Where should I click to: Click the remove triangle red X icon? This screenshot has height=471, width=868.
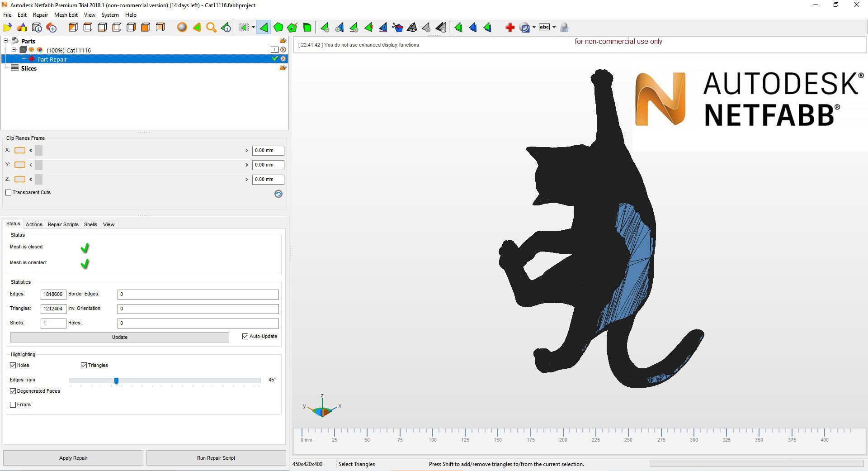(x=368, y=28)
